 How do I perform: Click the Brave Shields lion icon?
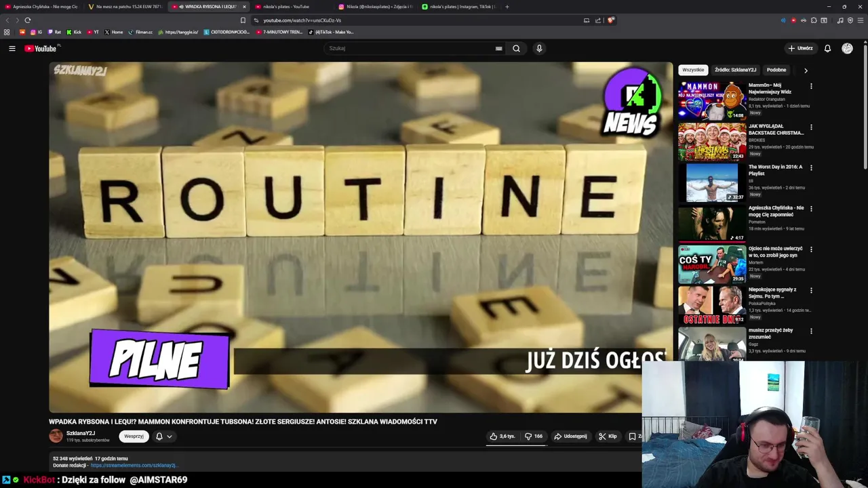click(610, 20)
